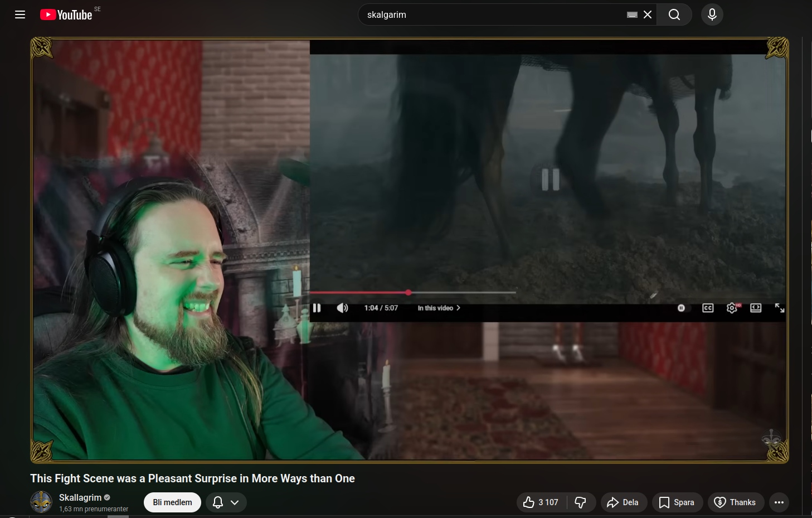The height and width of the screenshot is (518, 812).
Task: Save the video with Spara
Action: coord(678,502)
